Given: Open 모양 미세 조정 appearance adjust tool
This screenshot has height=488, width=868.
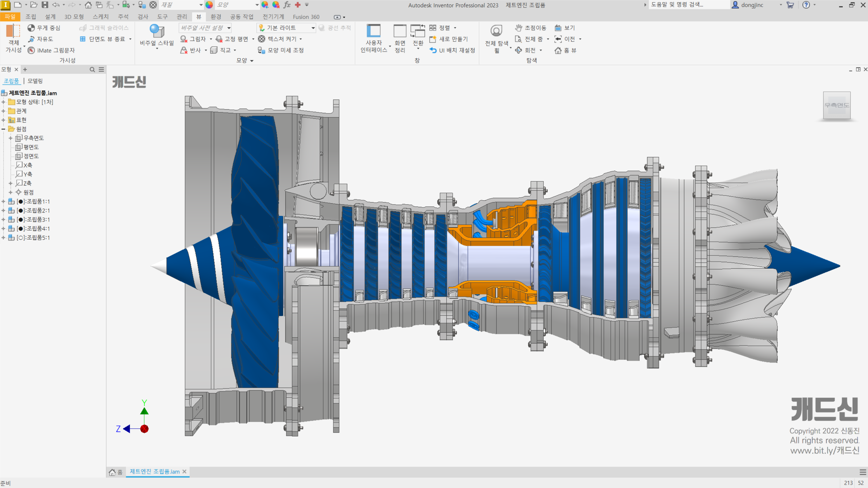Looking at the screenshot, I should [x=281, y=50].
